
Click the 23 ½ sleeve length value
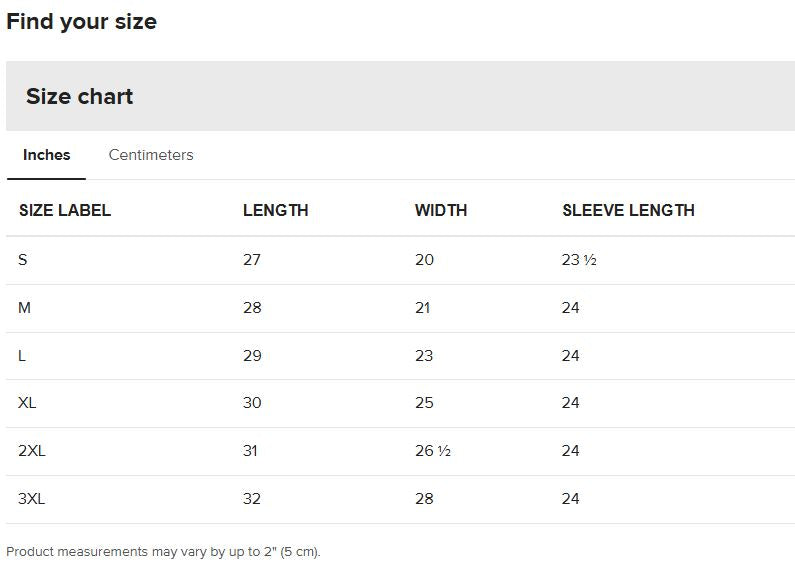[x=579, y=260]
